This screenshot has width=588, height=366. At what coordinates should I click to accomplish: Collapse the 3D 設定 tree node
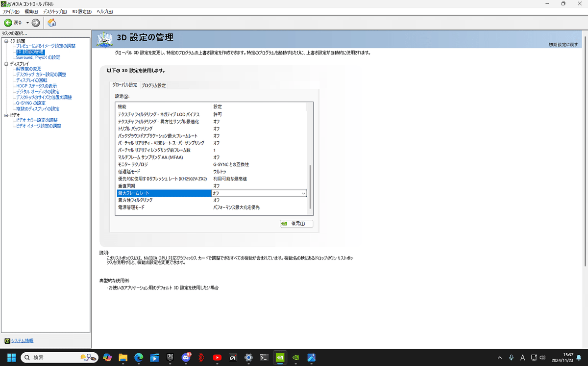[6, 41]
